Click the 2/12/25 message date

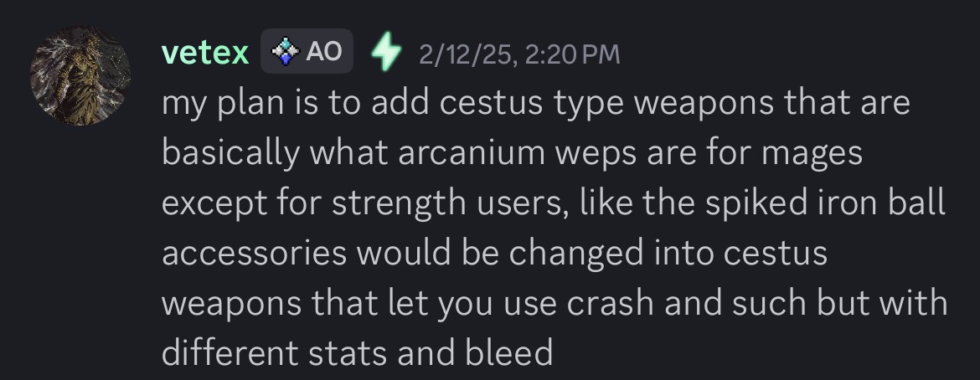465,54
